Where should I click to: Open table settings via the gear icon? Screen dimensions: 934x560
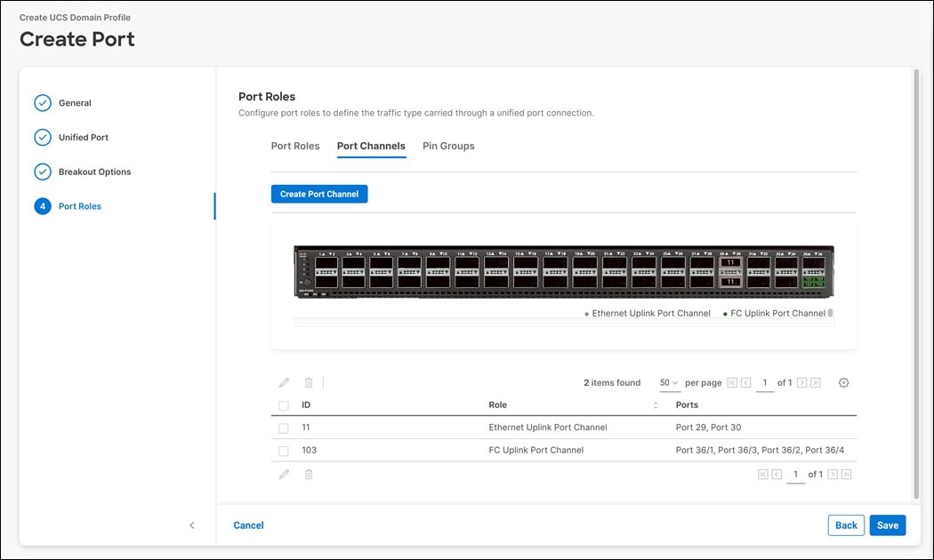point(843,382)
